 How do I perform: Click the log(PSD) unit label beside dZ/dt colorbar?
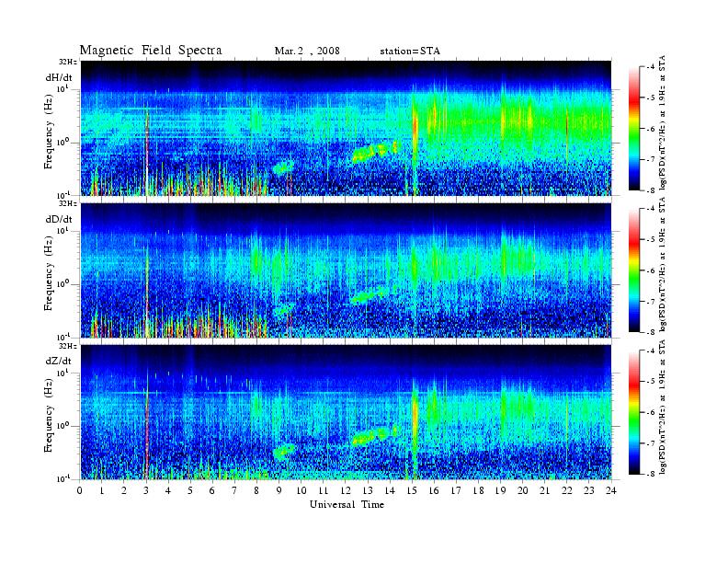663,407
